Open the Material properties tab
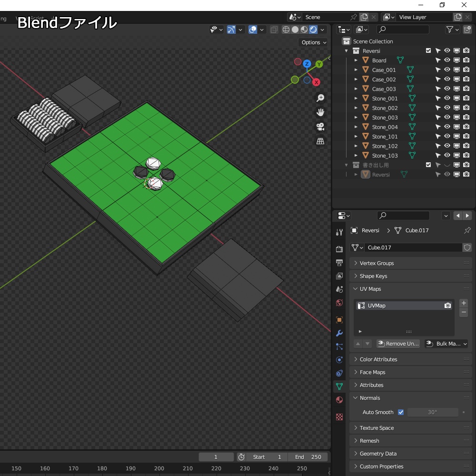Screen dimensions: 476x476 tap(339, 400)
